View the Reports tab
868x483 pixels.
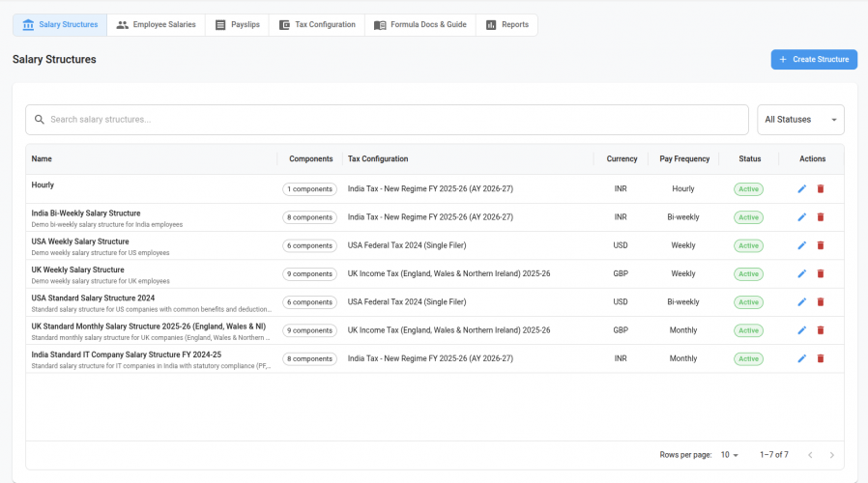(x=506, y=25)
